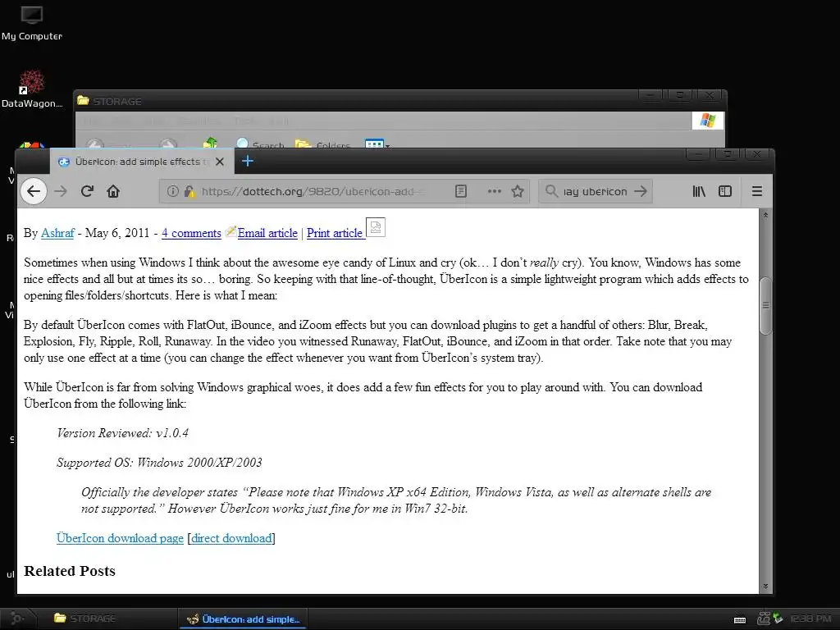Click 'Related Posts' heading
The height and width of the screenshot is (630, 840).
[x=70, y=571]
